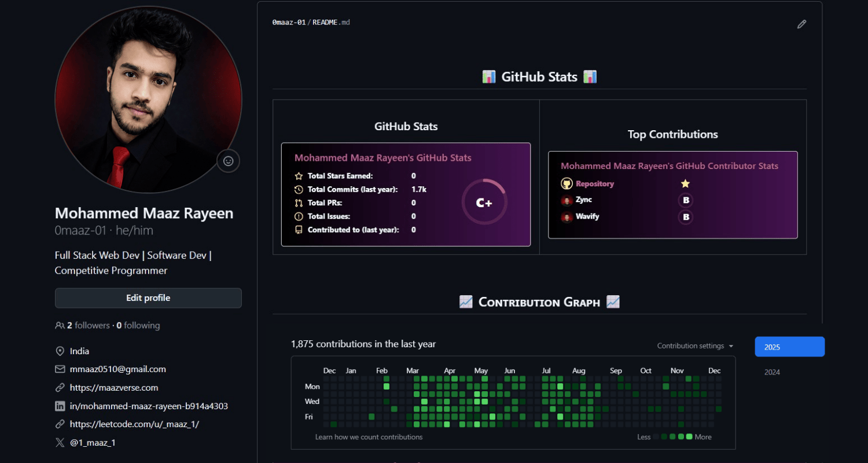Open the mmaaz0510@gmail.com email link
The height and width of the screenshot is (463, 868).
118,369
